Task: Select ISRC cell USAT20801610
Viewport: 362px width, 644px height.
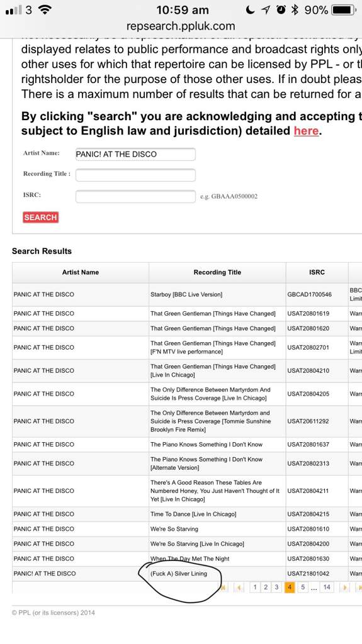Action: [317, 530]
